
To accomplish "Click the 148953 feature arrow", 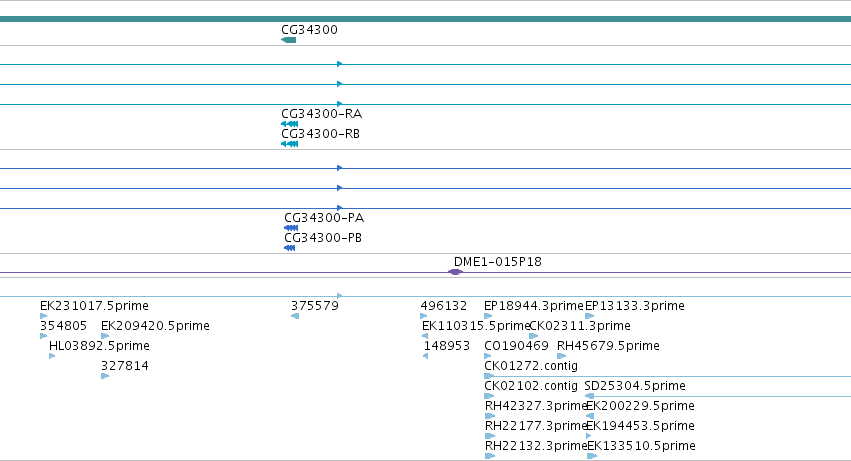I will click(426, 356).
